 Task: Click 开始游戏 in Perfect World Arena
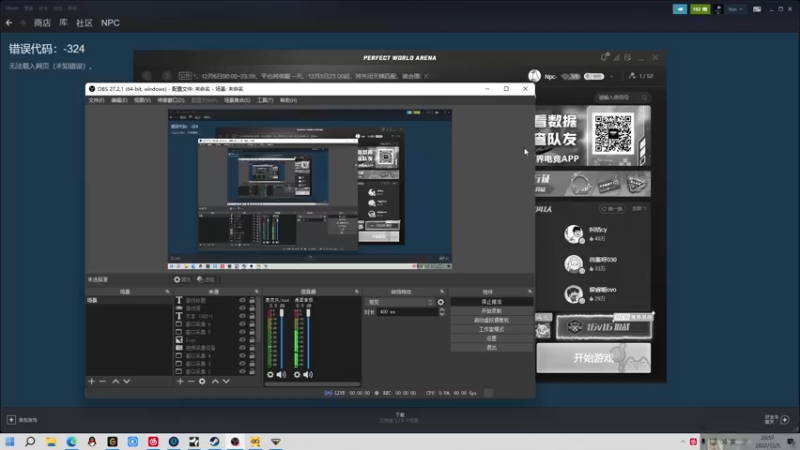click(593, 358)
